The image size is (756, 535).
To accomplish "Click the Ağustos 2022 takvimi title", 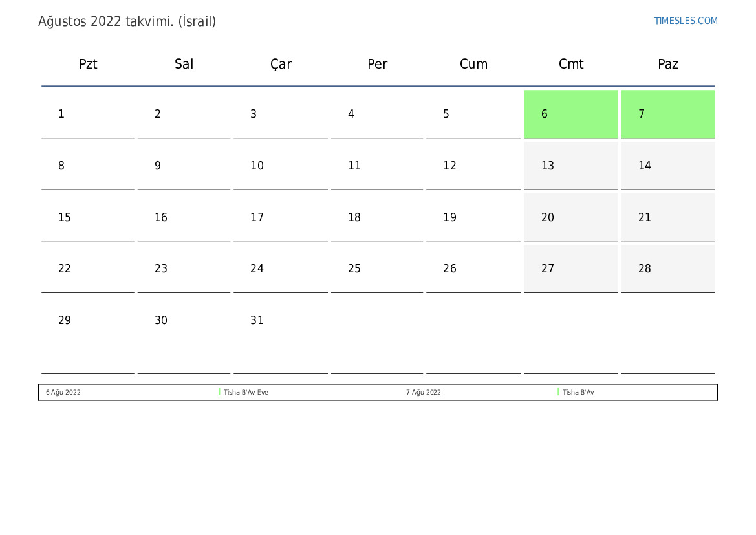I will (x=127, y=21).
